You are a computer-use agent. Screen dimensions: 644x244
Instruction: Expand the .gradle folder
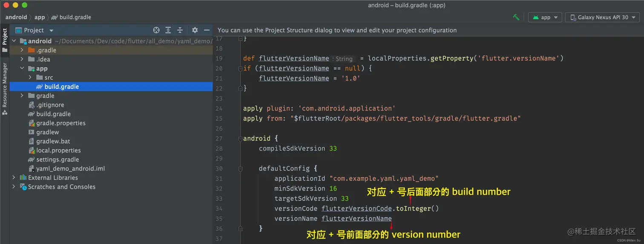tap(22, 50)
